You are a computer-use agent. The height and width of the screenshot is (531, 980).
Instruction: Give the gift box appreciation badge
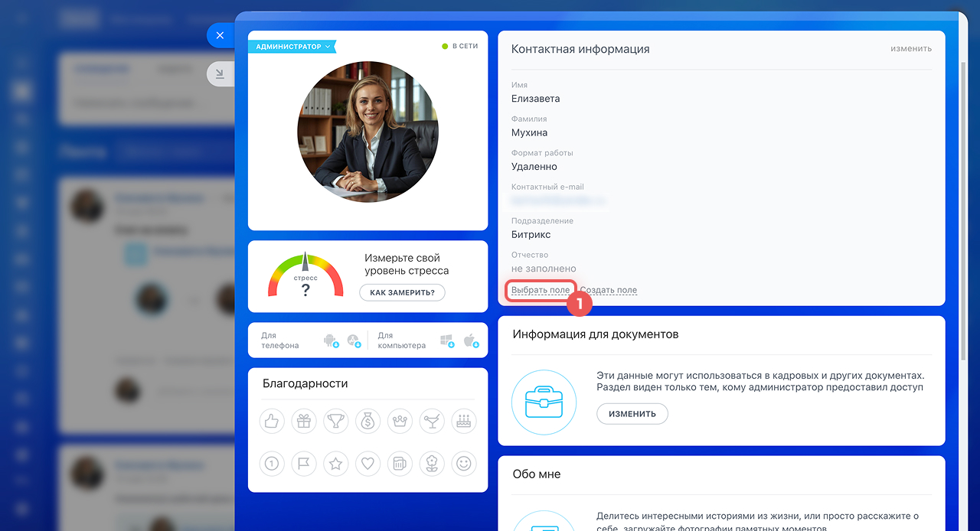click(x=304, y=421)
